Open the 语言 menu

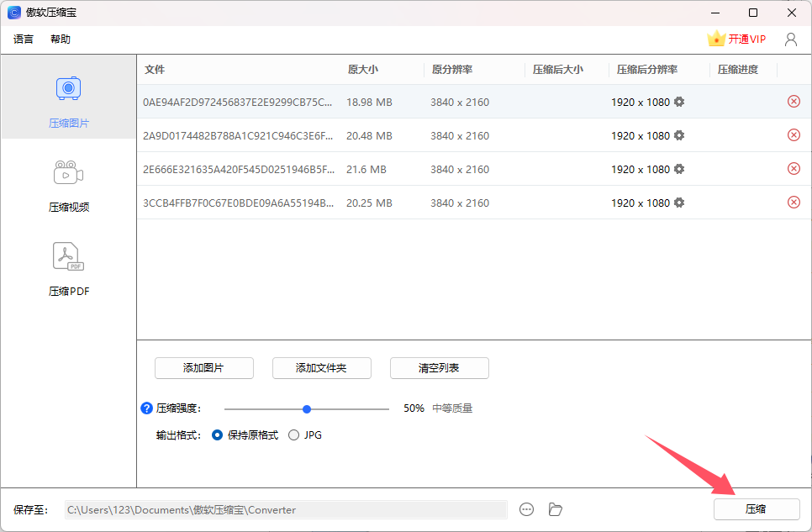pos(23,39)
